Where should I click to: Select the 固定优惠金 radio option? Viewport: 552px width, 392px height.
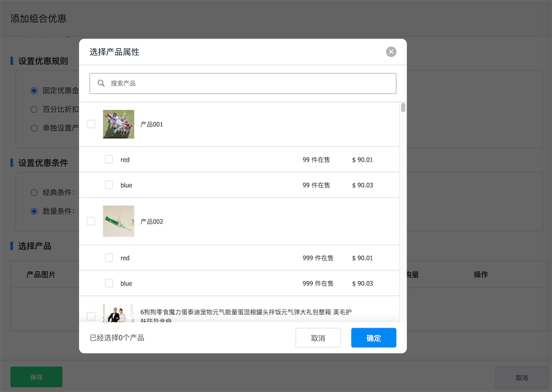click(33, 90)
